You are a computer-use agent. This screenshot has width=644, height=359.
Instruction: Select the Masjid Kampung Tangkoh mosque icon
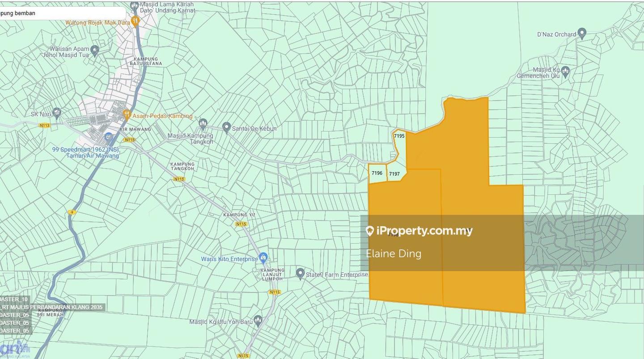(203, 123)
